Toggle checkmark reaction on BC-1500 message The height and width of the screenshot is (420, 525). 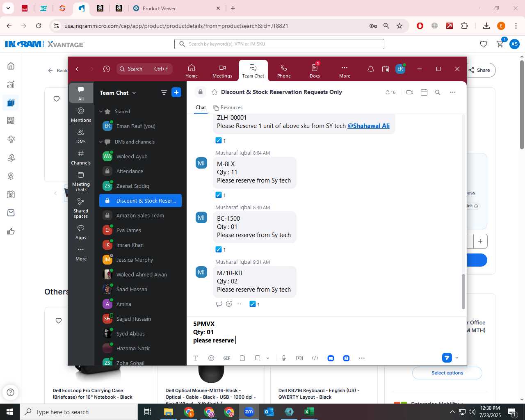[x=221, y=250]
